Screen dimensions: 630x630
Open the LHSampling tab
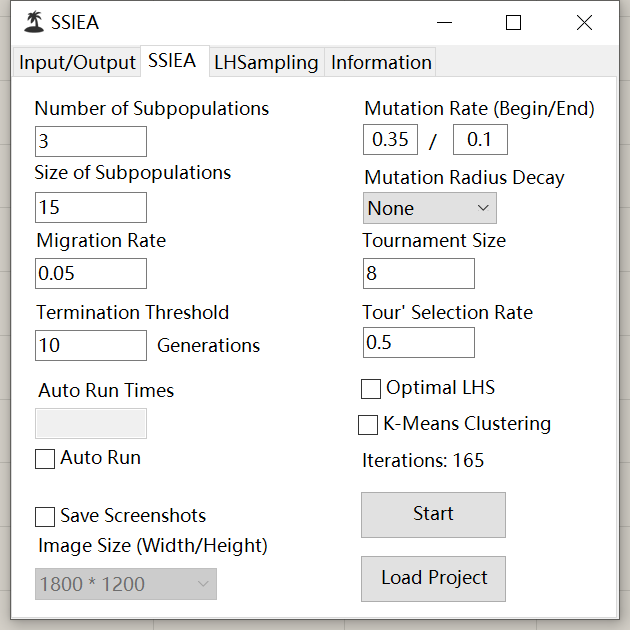tap(266, 62)
